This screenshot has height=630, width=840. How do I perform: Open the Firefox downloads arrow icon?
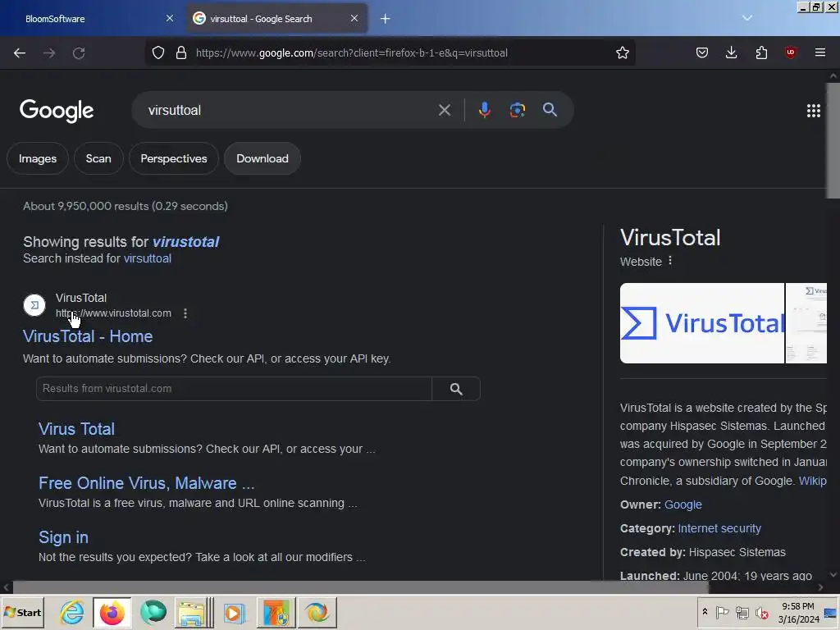coord(731,52)
